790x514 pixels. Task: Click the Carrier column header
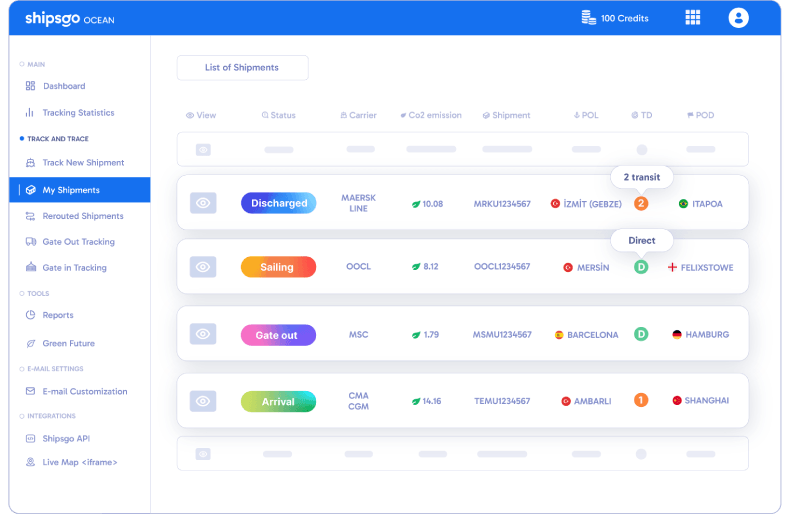coord(358,115)
